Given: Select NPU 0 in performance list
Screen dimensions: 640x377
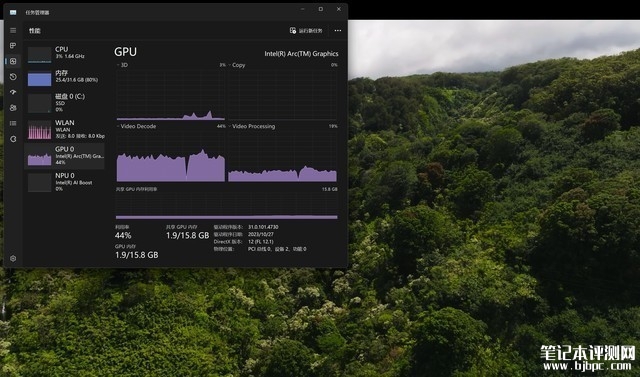Looking at the screenshot, I should click(x=64, y=182).
